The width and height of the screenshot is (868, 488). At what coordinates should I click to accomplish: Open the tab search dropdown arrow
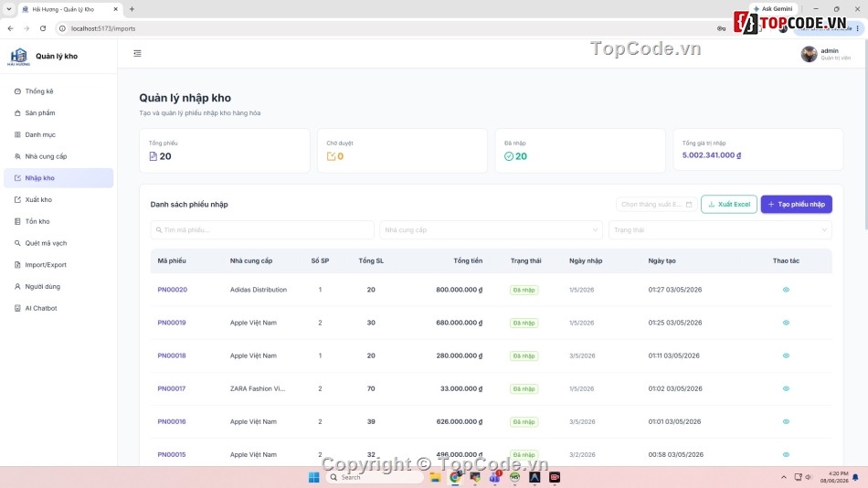tap(9, 9)
